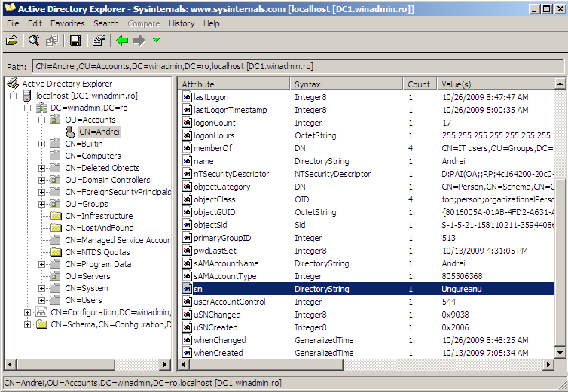
Task: Select the CN=ForeignSecurityPrincipals tree item
Action: click(x=118, y=192)
